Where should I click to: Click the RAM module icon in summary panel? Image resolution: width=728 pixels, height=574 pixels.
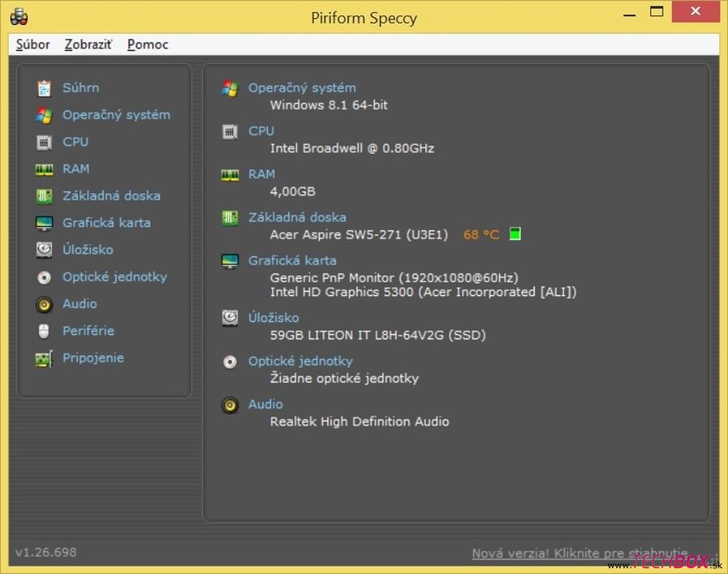(x=230, y=175)
